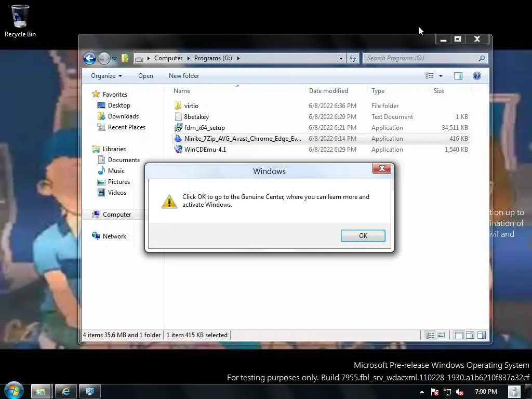Select the fdm_x64_setup application icon

click(x=178, y=128)
